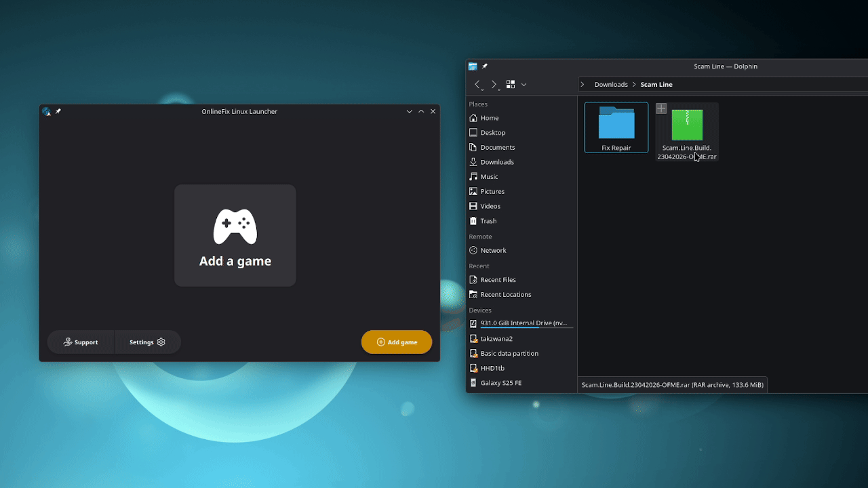This screenshot has height=488, width=868.
Task: Expand the chevron between Downloads and Scam Line
Action: click(x=634, y=85)
